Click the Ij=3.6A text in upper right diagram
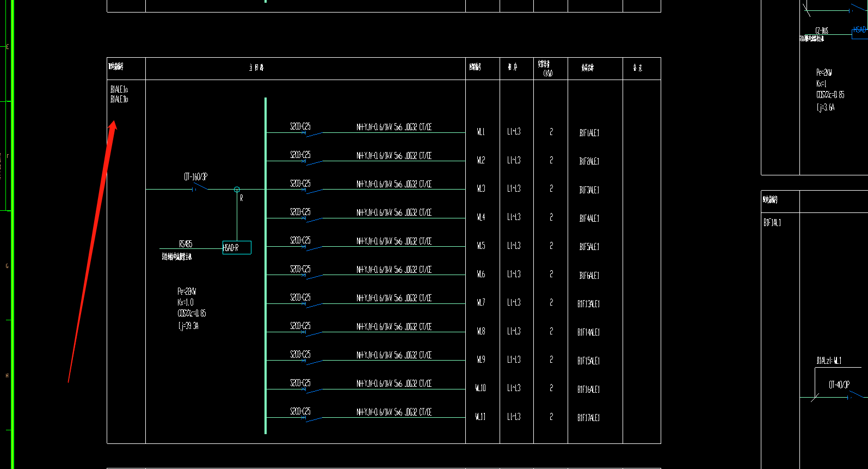This screenshot has width=868, height=469. pyautogui.click(x=826, y=108)
